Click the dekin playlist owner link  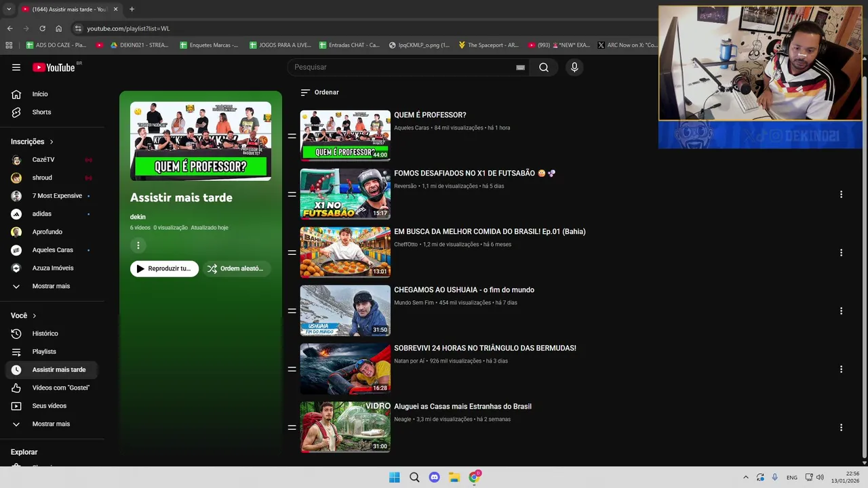click(x=138, y=217)
